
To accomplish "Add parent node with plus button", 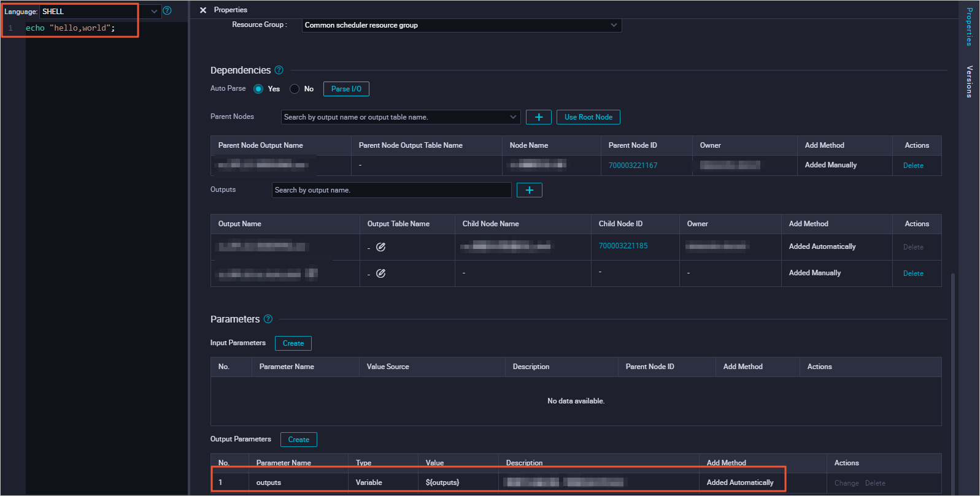I will 539,117.
